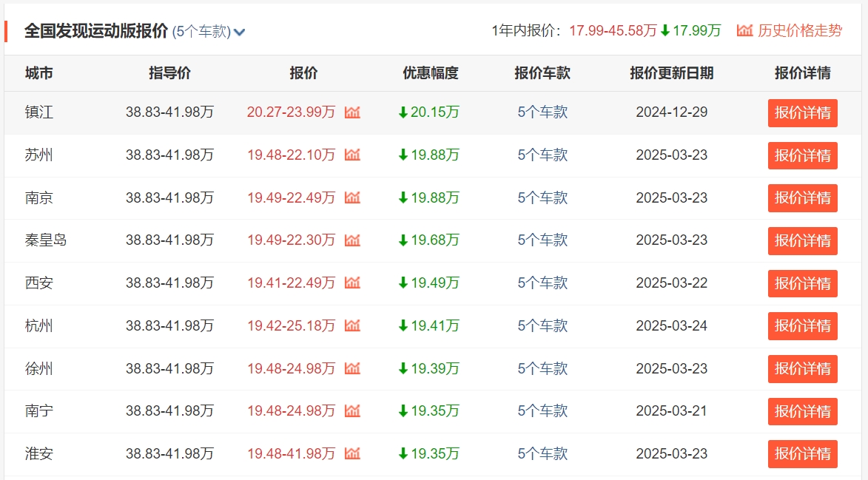Open price trend chart icon for 徐州

point(352,368)
